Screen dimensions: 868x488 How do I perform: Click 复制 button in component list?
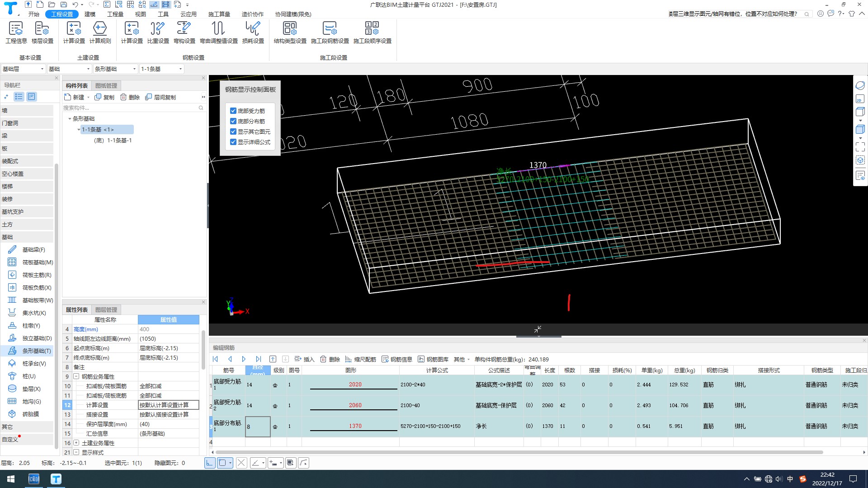pyautogui.click(x=104, y=97)
